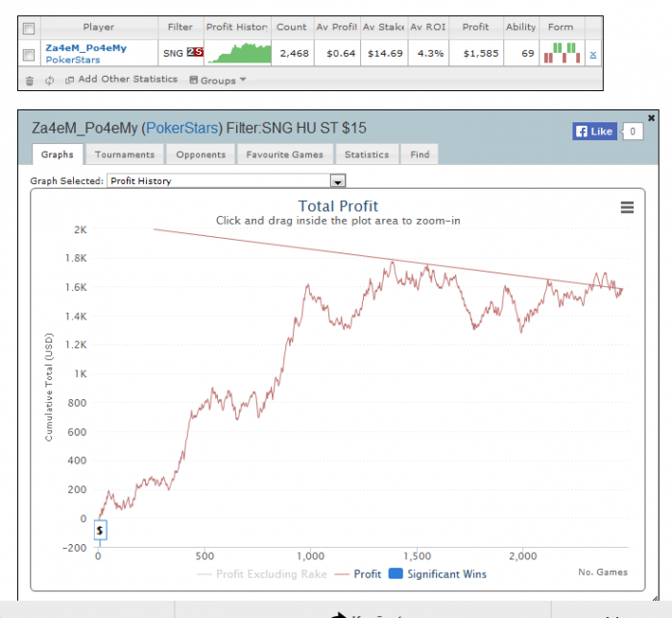The height and width of the screenshot is (618, 672).
Task: Click the trash delete icon
Action: (x=29, y=81)
